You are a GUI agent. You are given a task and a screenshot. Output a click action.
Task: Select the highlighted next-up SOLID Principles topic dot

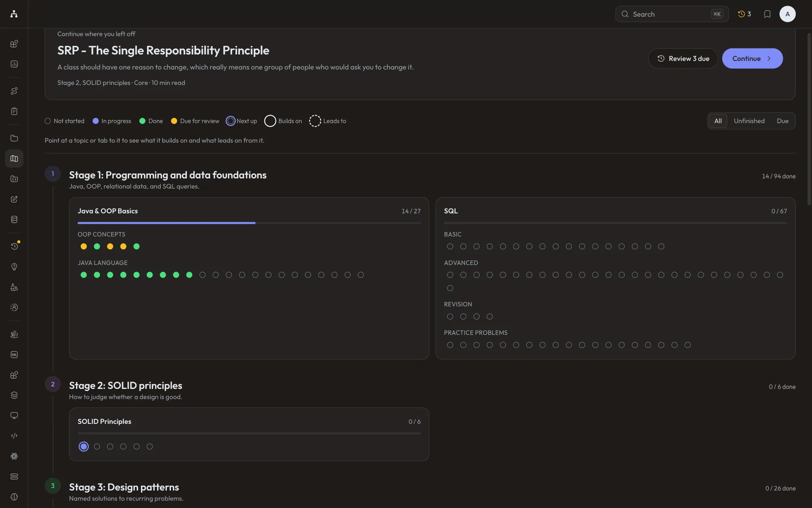pos(84,447)
